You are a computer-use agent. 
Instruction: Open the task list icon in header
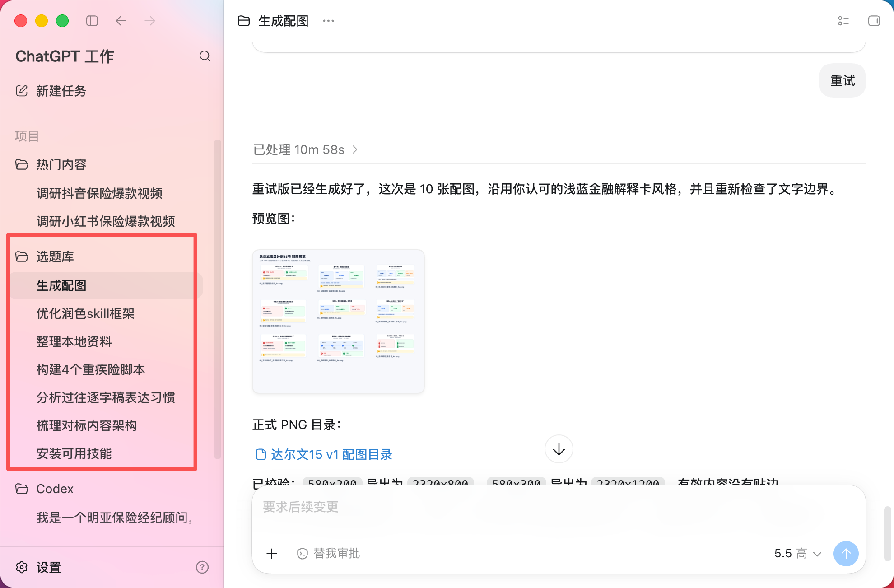(843, 21)
